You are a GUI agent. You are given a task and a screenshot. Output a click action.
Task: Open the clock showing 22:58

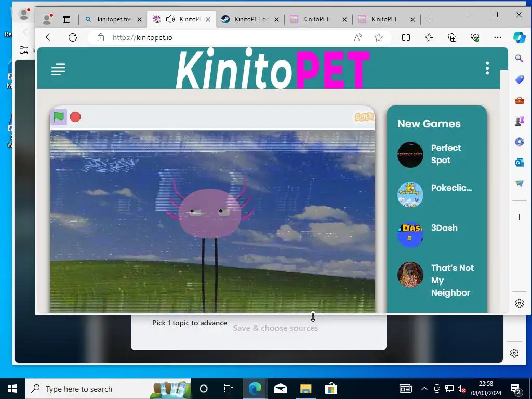[x=486, y=389]
